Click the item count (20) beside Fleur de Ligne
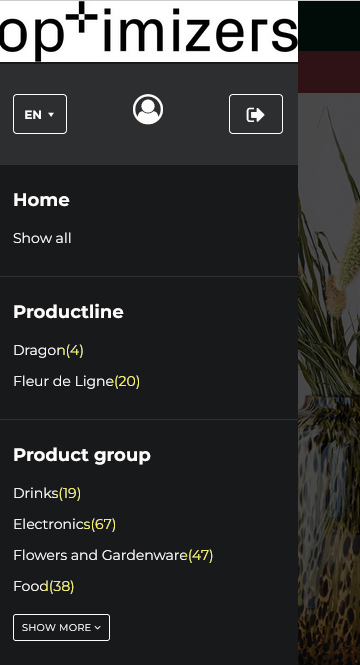 (x=127, y=381)
